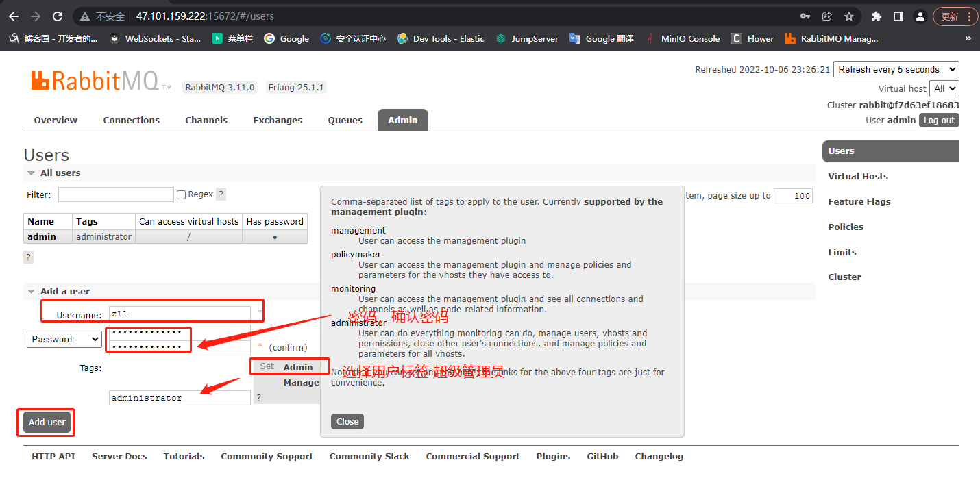This screenshot has height=504, width=980.
Task: Set the Admin tag shortcut link
Action: 298,368
